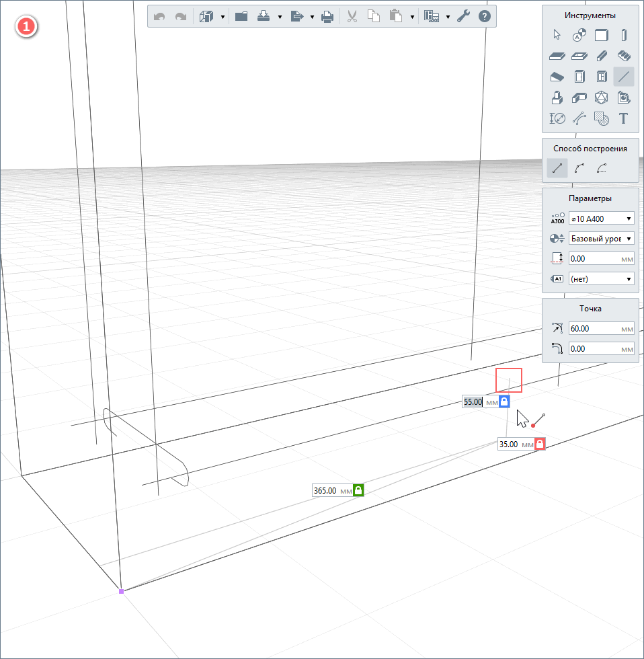Select the Text tool
644x659 pixels.
(x=624, y=119)
